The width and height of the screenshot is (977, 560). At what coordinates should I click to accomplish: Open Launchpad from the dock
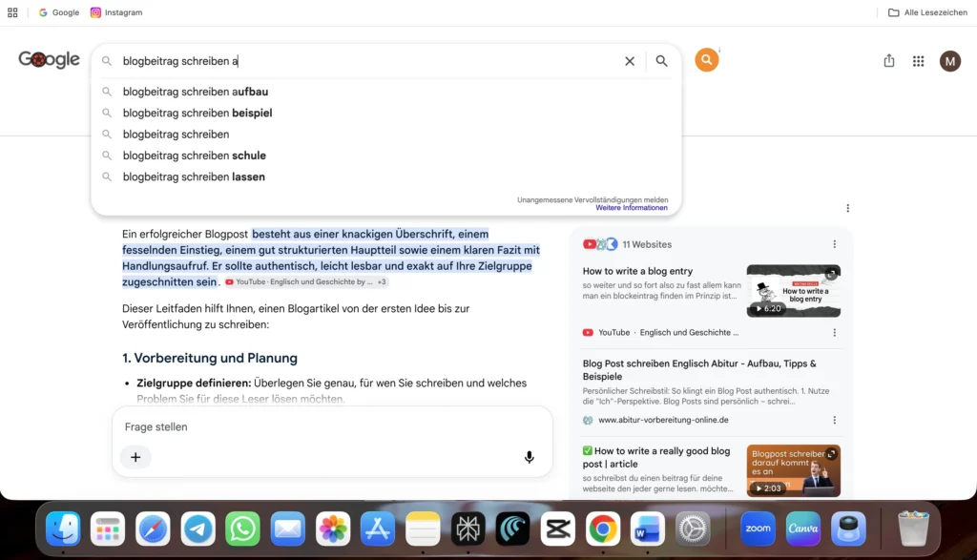(x=108, y=529)
